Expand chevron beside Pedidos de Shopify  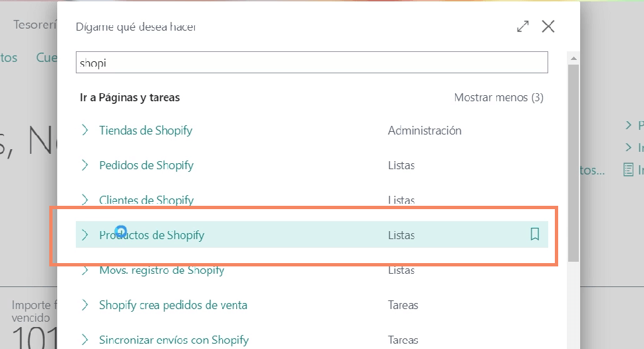[x=84, y=165]
